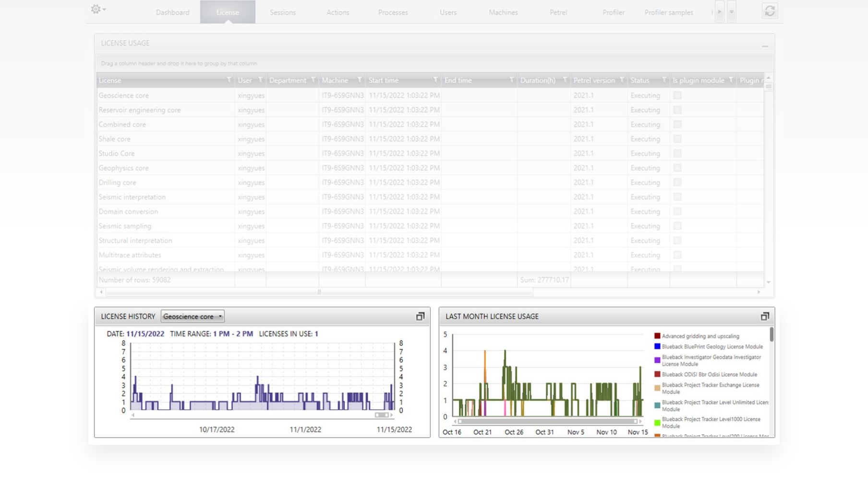Screen dimensions: 868x488
Task: Switch to the Sessions tab
Action: click(282, 12)
